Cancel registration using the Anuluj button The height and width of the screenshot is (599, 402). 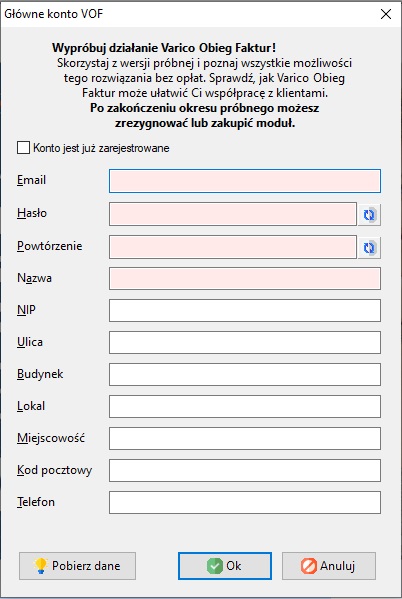pos(329,566)
